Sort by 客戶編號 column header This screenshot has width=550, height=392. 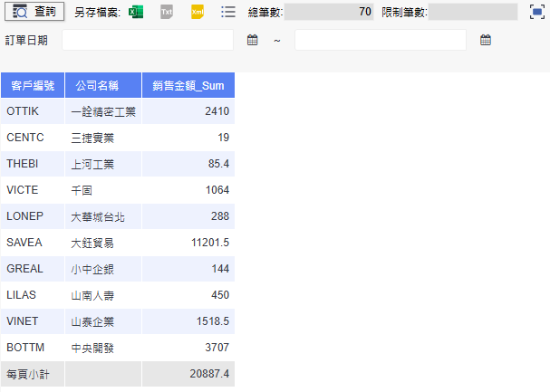click(x=33, y=85)
